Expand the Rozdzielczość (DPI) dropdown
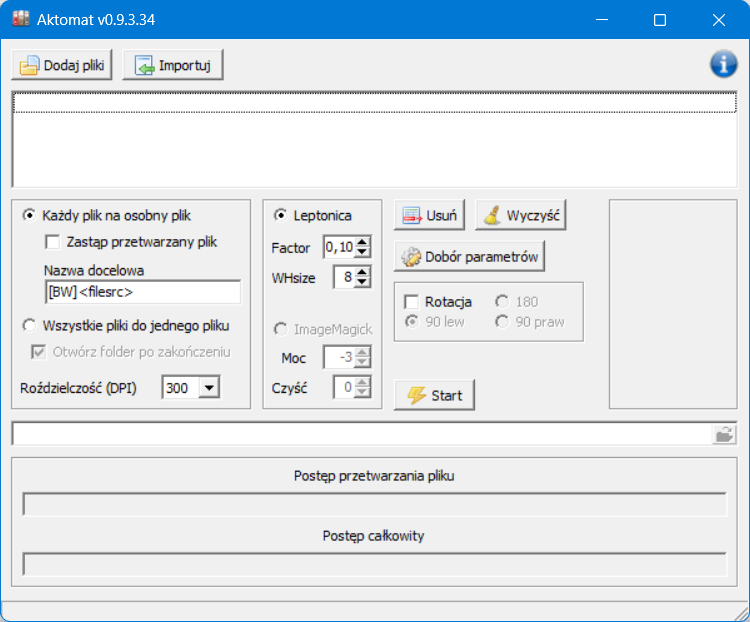Image resolution: width=750 pixels, height=622 pixels. point(208,388)
